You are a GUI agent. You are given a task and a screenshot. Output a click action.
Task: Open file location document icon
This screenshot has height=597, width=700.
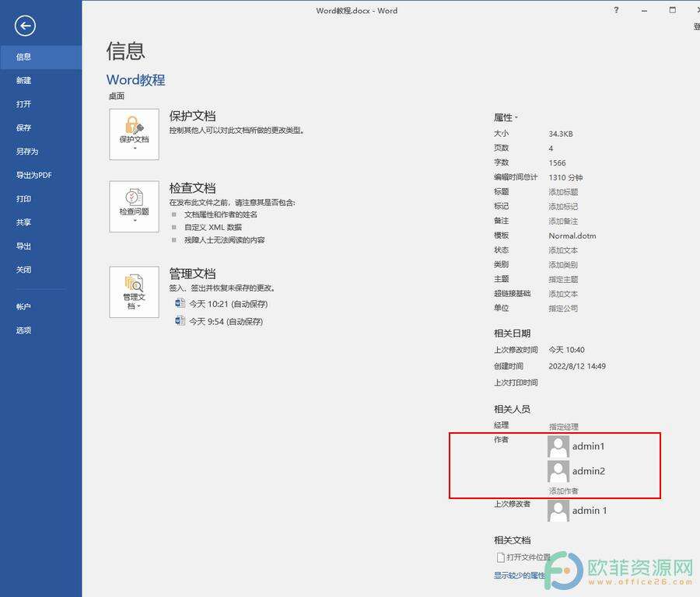click(x=500, y=557)
